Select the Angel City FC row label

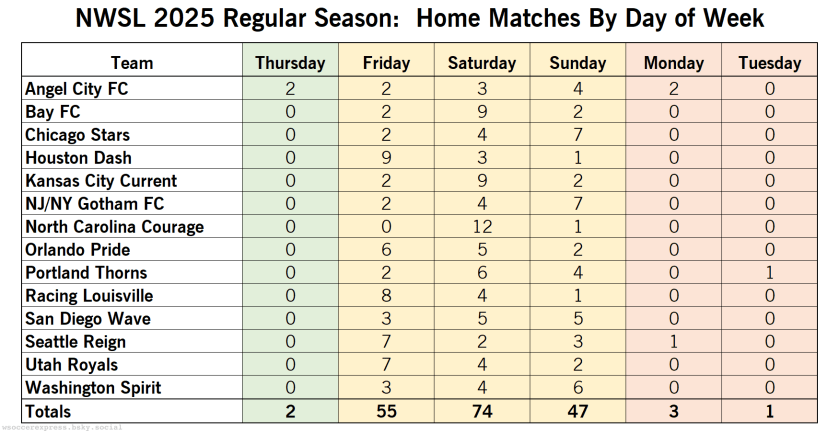77,89
